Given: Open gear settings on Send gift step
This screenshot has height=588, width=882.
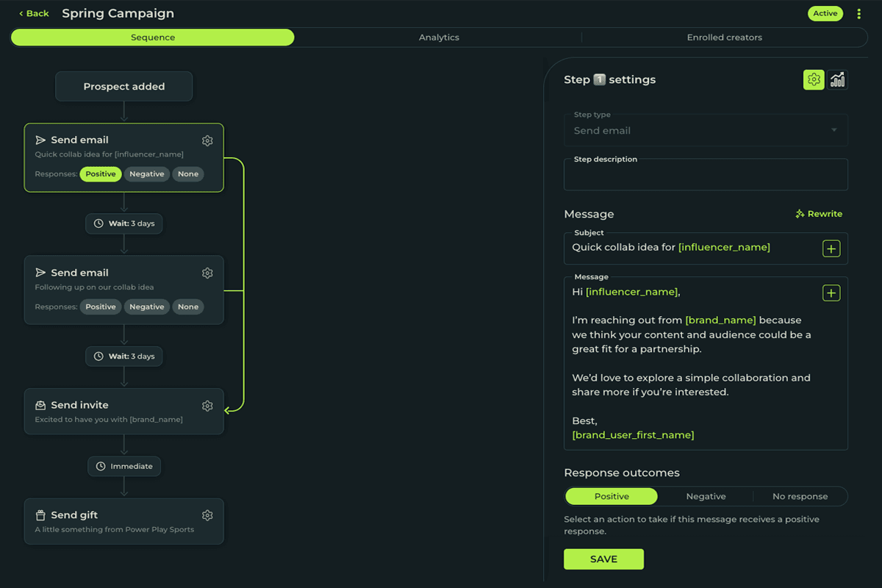Looking at the screenshot, I should 207,515.
